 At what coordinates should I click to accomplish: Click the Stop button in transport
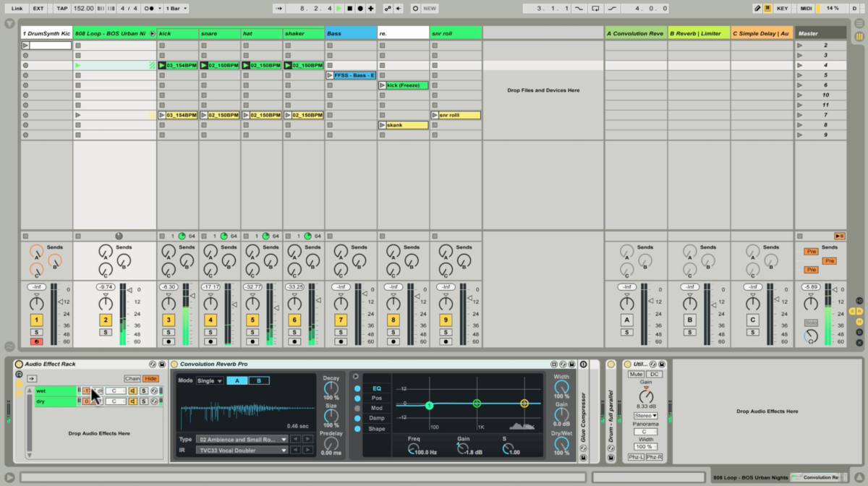(350, 9)
